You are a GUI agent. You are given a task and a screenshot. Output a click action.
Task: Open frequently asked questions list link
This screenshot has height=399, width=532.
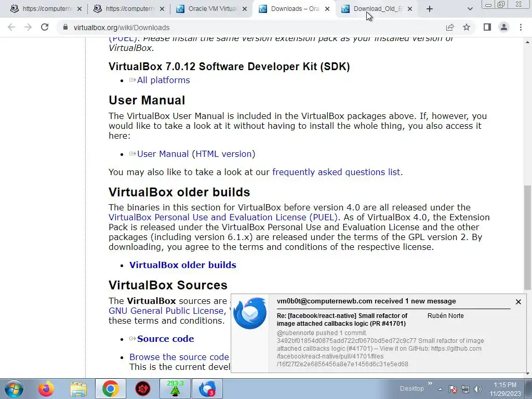(x=336, y=172)
